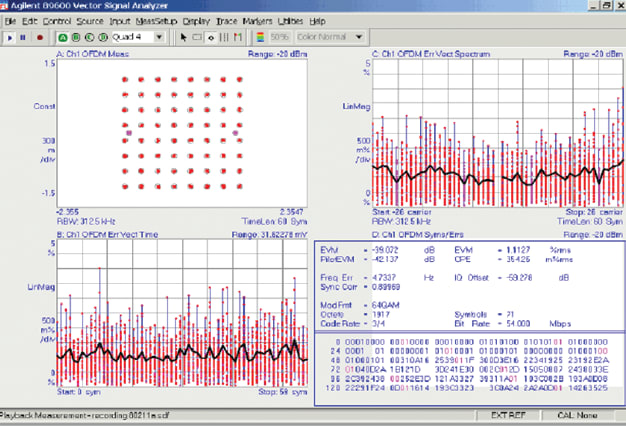Click the EVM 1.1127 %rms value

tap(518, 250)
